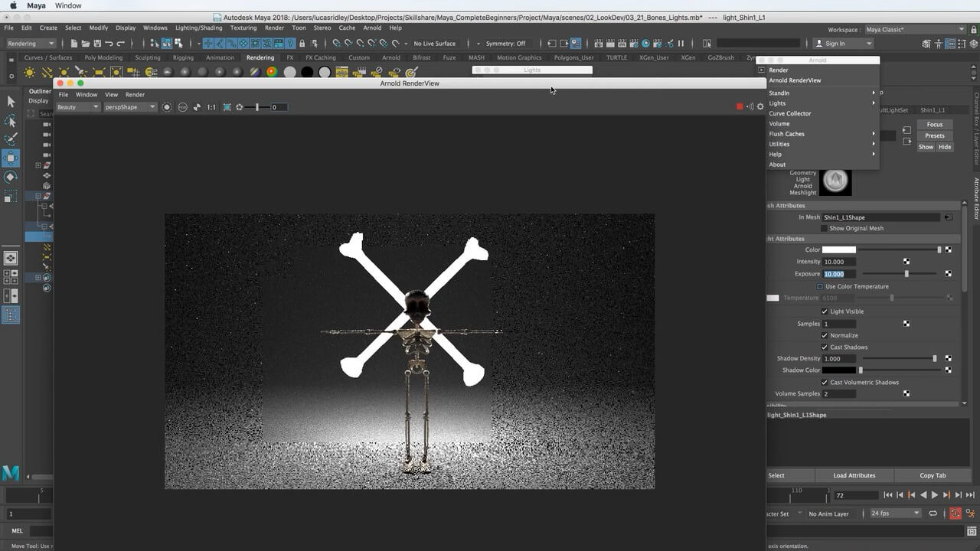Open the Beauty AOV dropdown
Image resolution: width=980 pixels, height=551 pixels.
(x=77, y=107)
